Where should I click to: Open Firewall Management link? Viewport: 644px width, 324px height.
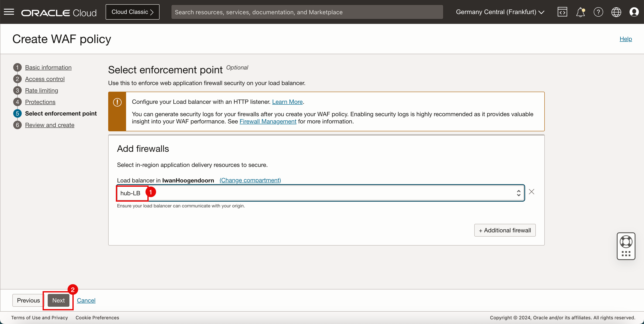(267, 121)
